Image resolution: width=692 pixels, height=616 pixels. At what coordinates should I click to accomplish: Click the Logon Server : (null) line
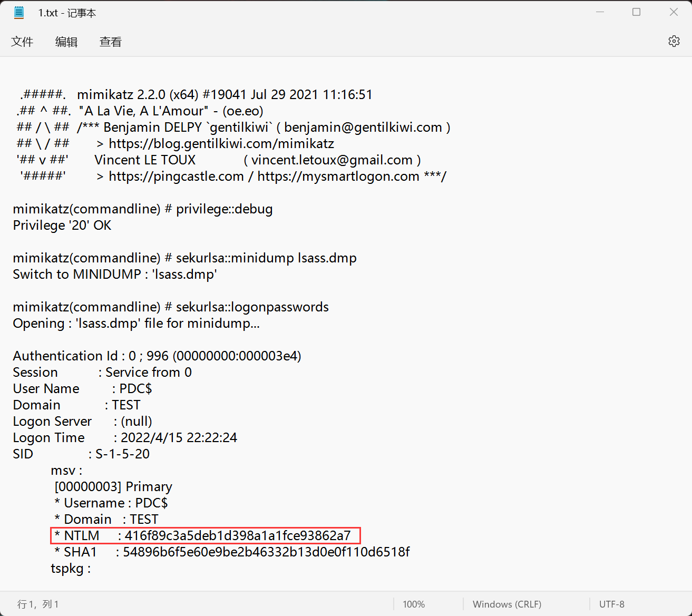coord(83,421)
